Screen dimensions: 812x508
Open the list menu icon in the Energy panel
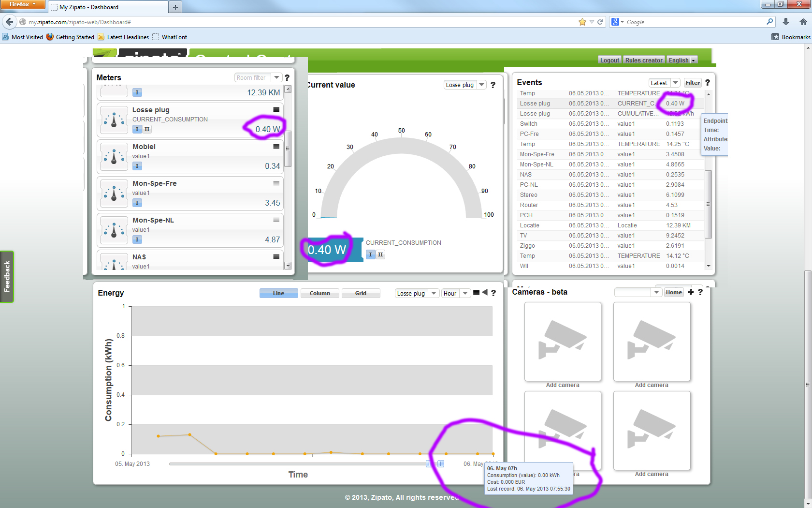coord(477,293)
